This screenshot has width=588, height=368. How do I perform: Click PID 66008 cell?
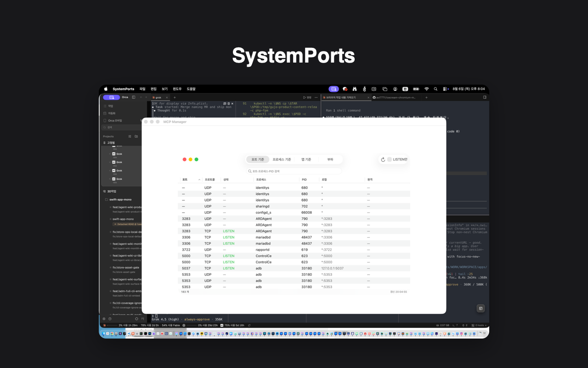(x=306, y=213)
